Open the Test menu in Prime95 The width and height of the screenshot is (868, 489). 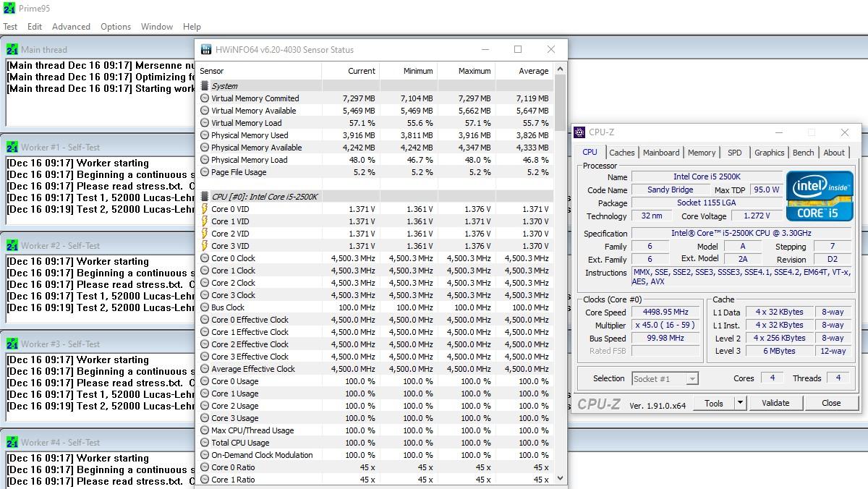click(x=10, y=27)
